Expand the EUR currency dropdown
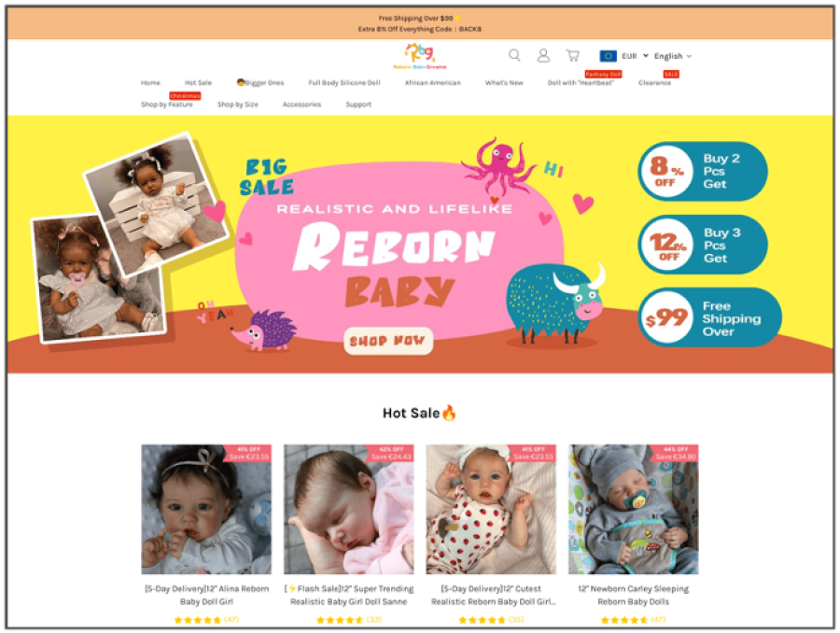 (635, 56)
